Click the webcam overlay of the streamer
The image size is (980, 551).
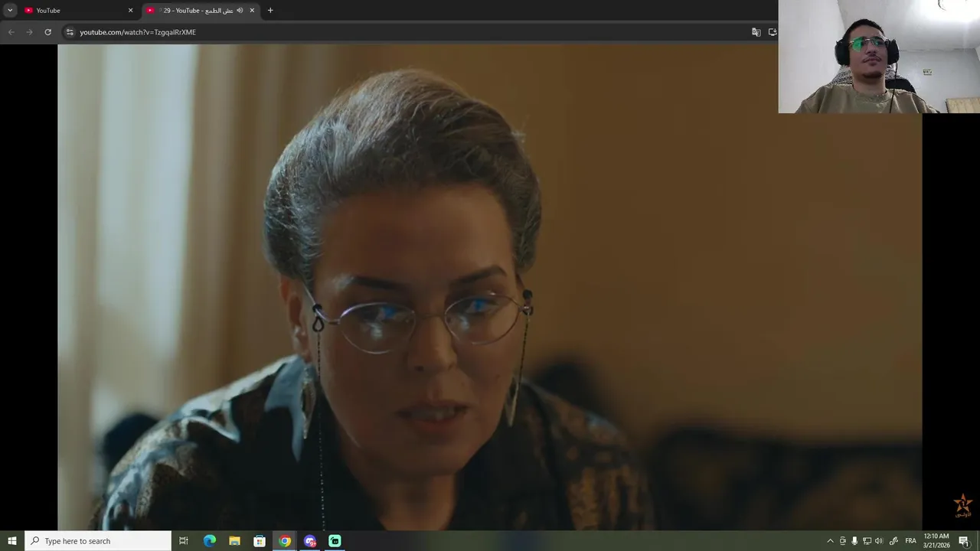pyautogui.click(x=879, y=57)
